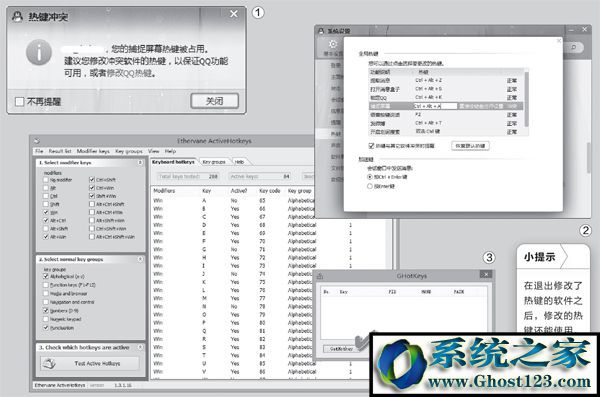Open the Result list menu
The image size is (600, 397).
tap(60, 151)
